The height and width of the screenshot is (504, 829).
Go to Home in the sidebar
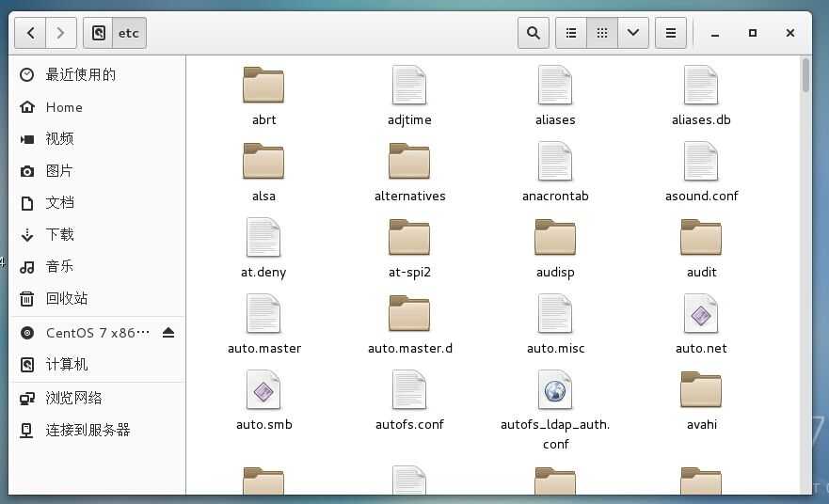[97, 107]
